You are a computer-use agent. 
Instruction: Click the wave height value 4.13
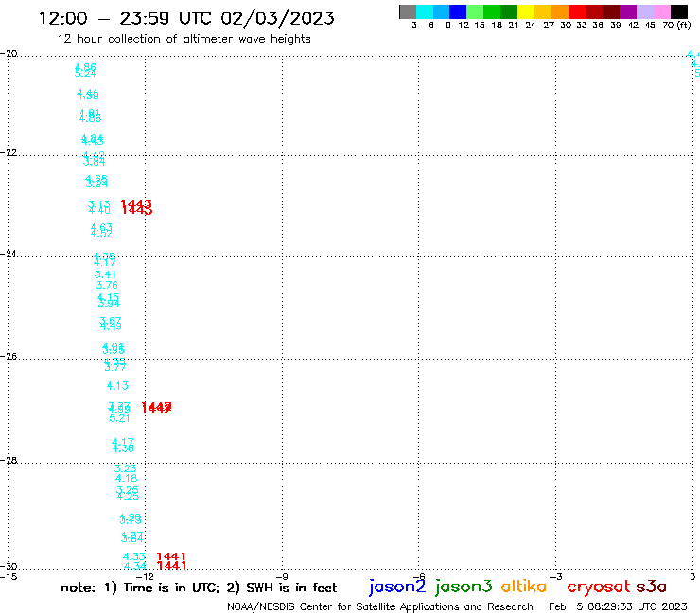tap(117, 385)
